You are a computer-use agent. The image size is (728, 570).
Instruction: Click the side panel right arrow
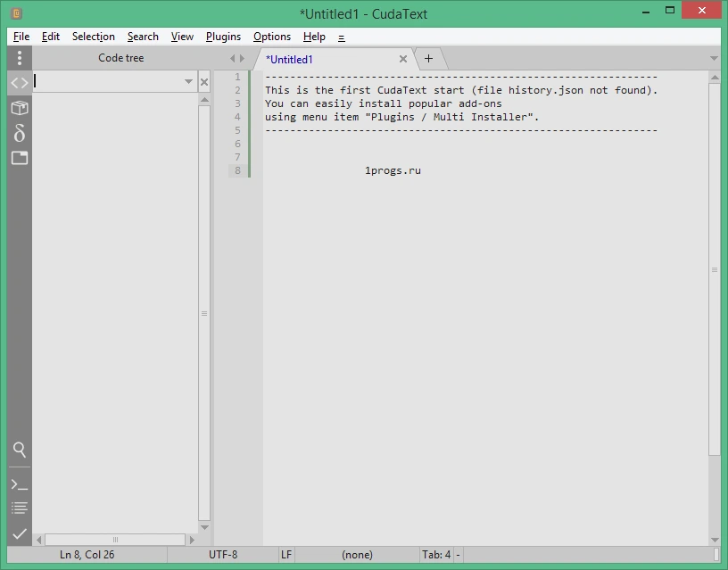242,59
